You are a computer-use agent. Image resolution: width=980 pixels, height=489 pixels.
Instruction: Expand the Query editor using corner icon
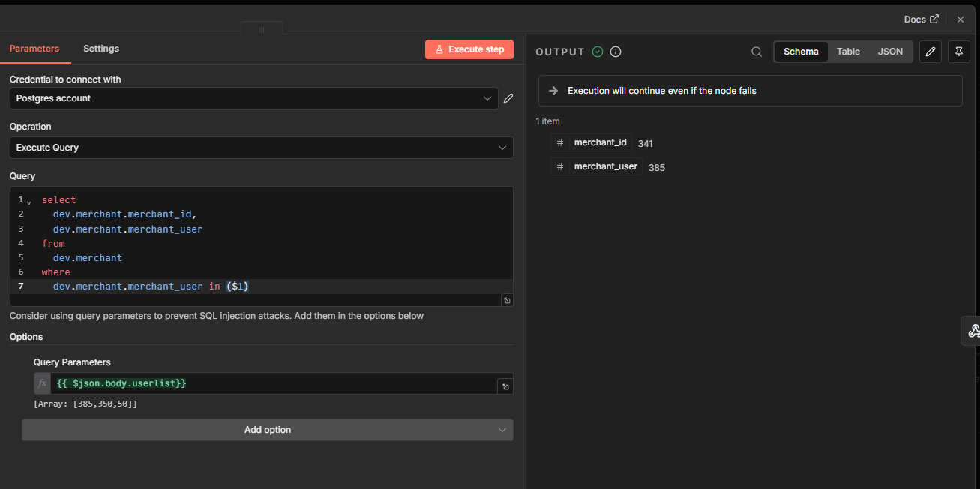coord(507,300)
